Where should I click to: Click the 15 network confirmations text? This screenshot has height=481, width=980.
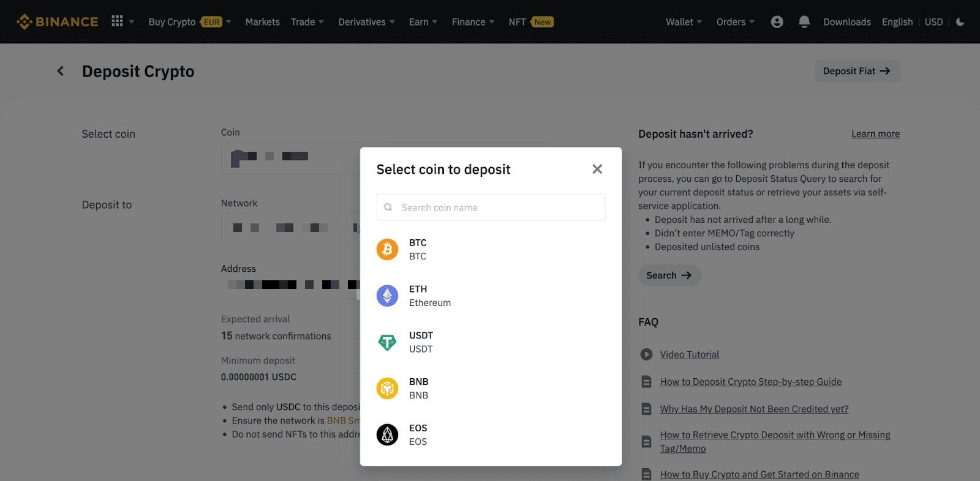coord(276,336)
